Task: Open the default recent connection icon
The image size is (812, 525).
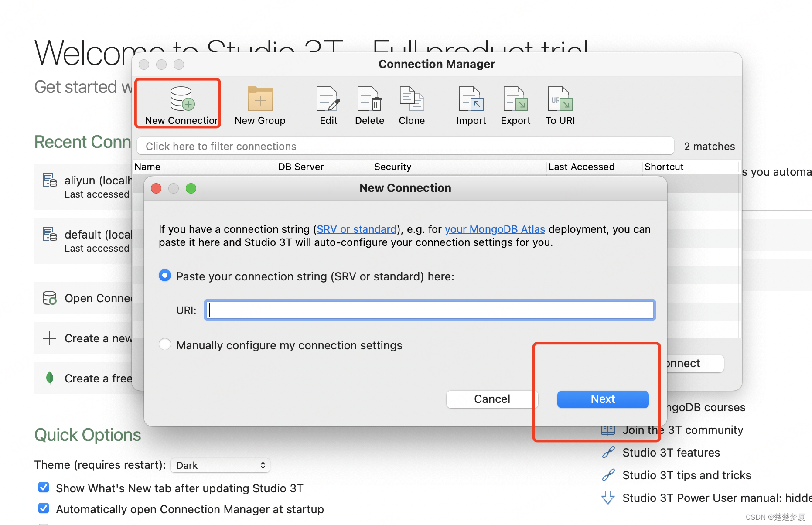Action: [x=50, y=234]
